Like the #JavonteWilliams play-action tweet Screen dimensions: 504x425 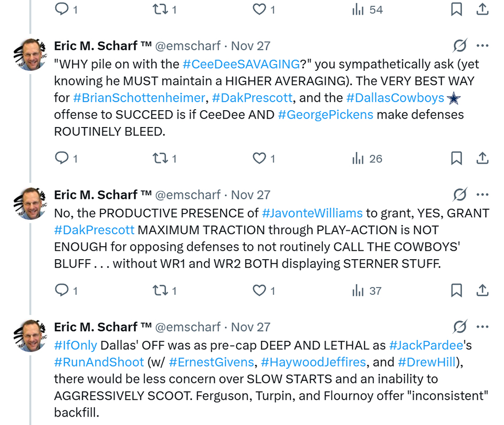coord(259,290)
